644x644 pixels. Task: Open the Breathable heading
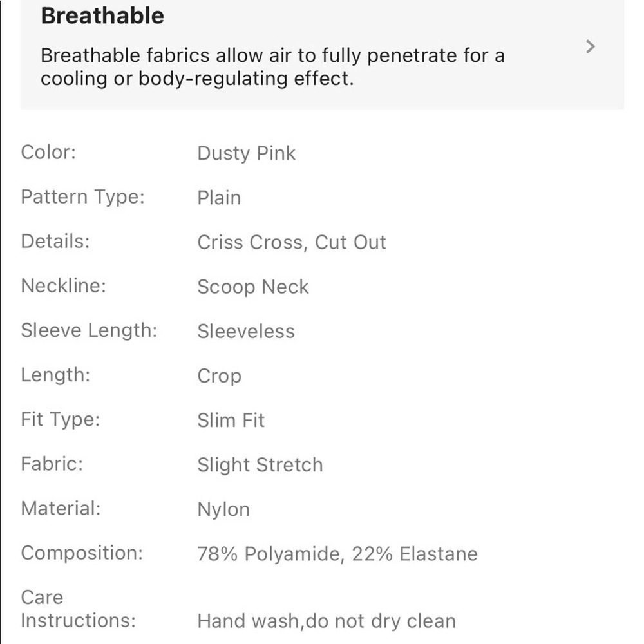[x=102, y=15]
